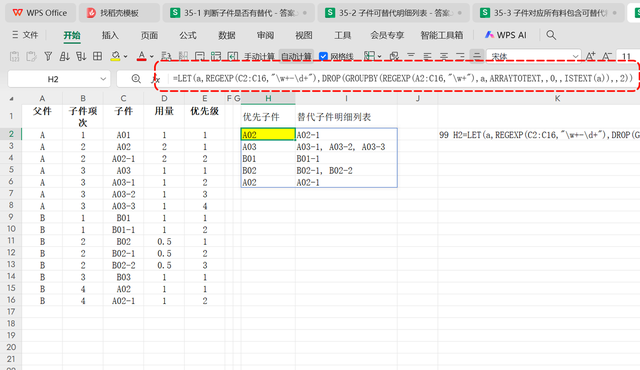Toggle the 网格线 gridlines checkbox

pyautogui.click(x=323, y=56)
